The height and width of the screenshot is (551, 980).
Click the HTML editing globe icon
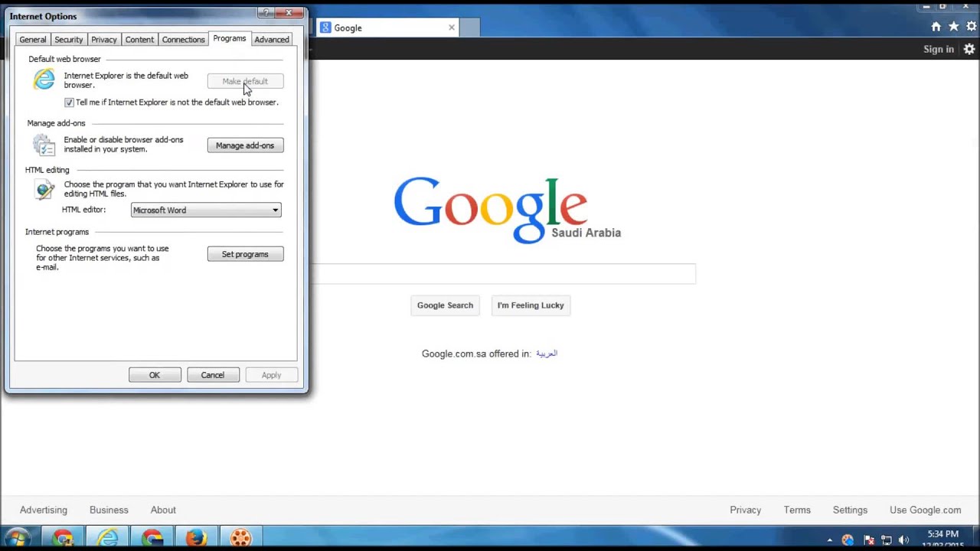pos(44,190)
